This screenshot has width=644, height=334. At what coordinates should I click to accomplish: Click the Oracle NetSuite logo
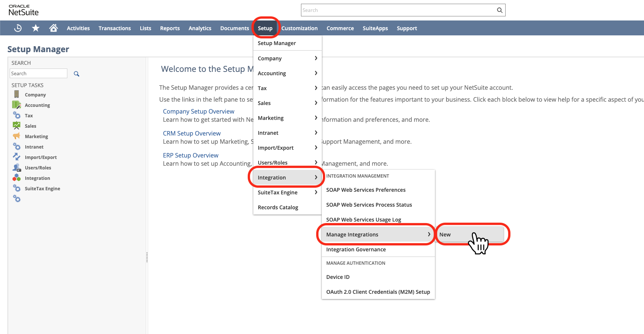click(x=23, y=10)
